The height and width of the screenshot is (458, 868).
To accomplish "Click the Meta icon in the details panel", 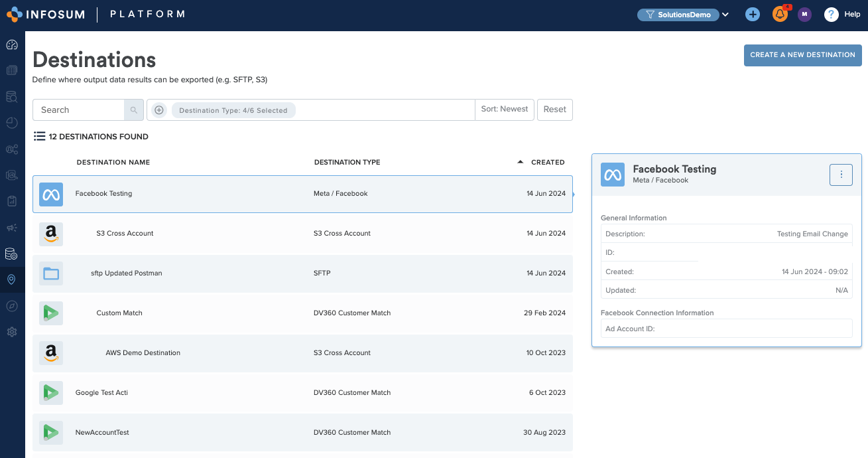I will click(613, 175).
